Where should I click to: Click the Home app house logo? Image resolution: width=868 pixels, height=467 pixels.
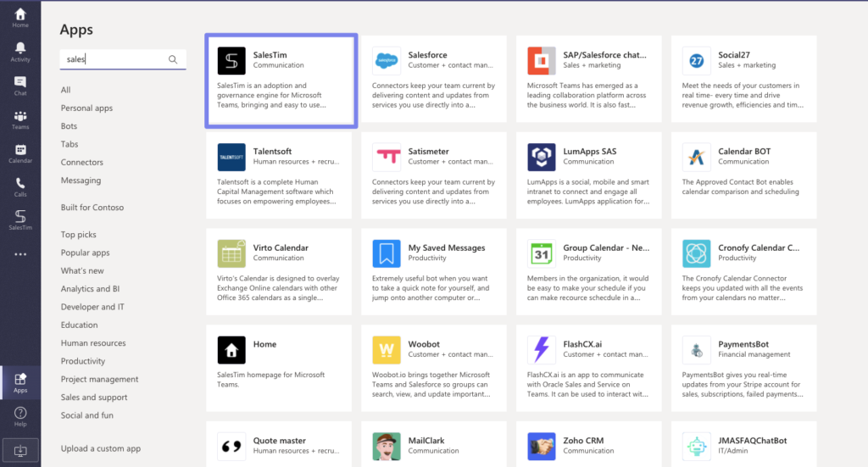(x=231, y=350)
